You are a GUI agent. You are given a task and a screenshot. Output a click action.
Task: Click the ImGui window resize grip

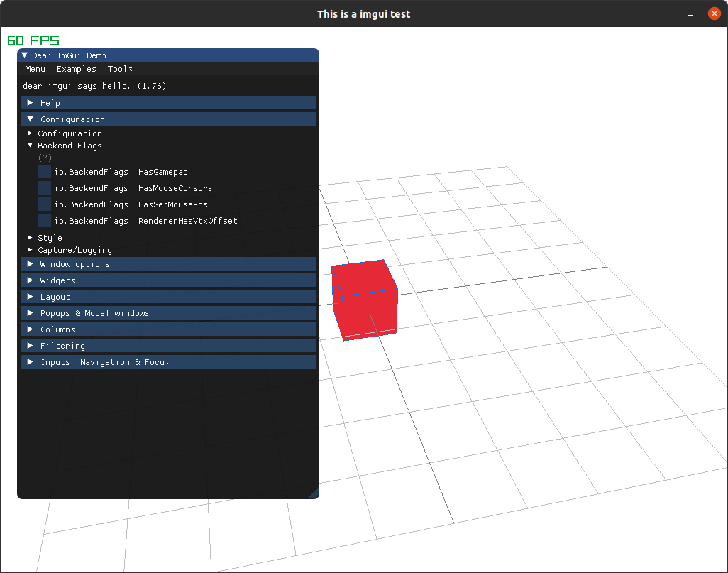[314, 494]
